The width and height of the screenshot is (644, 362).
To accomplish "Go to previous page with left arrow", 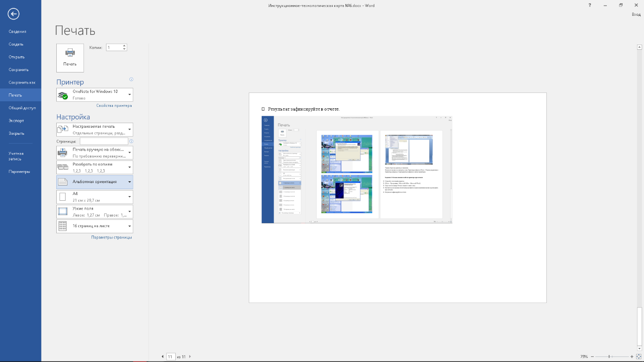I will tap(162, 356).
